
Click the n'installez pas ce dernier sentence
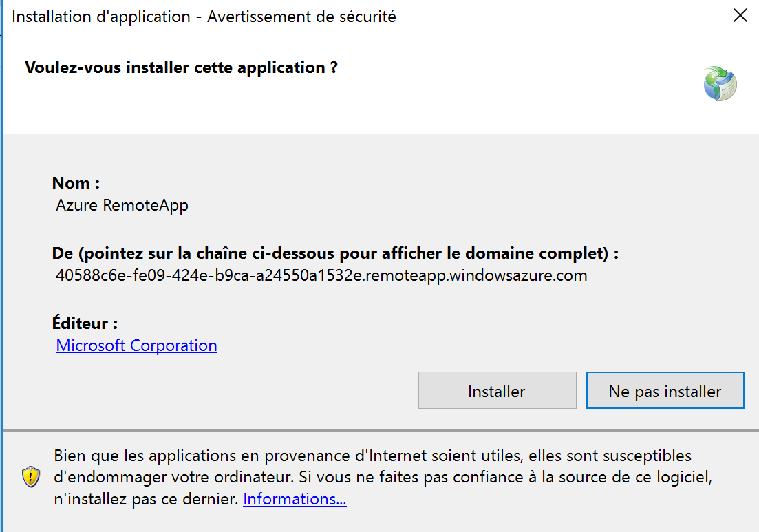tap(145, 499)
